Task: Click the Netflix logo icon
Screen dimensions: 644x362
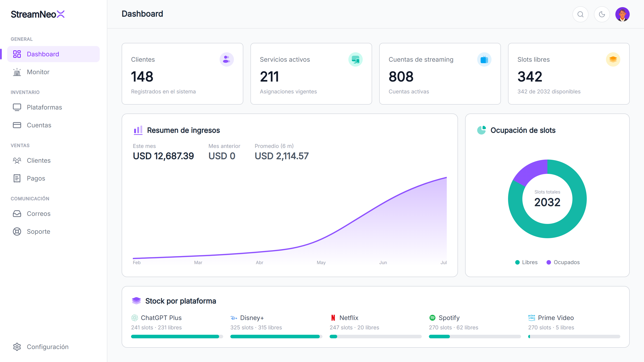Action: (333, 318)
